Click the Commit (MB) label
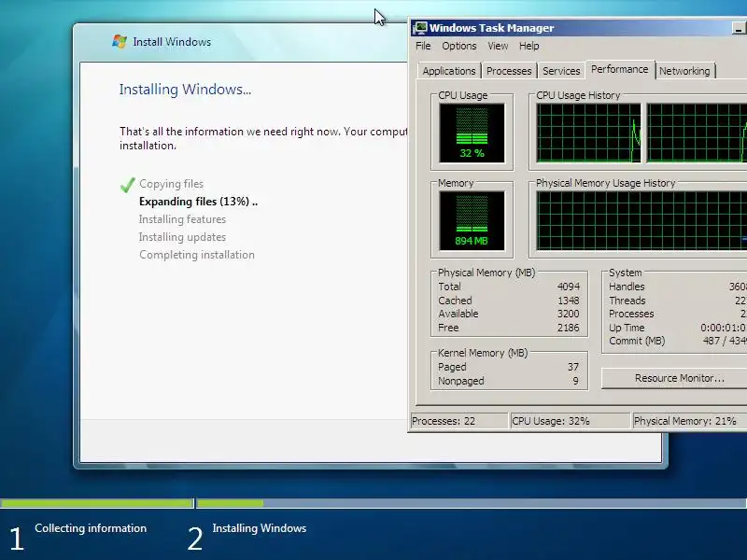The image size is (747, 560). pos(637,341)
